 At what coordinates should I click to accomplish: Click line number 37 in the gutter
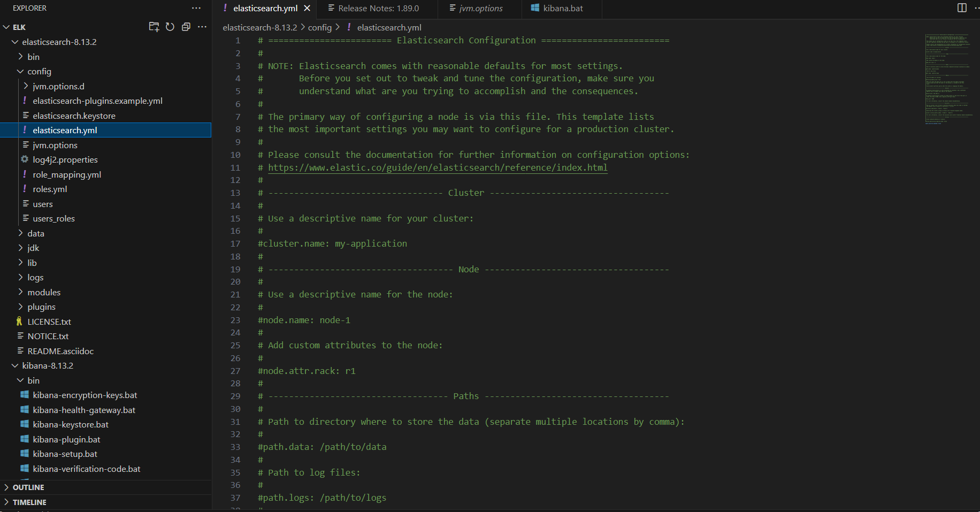pyautogui.click(x=235, y=498)
